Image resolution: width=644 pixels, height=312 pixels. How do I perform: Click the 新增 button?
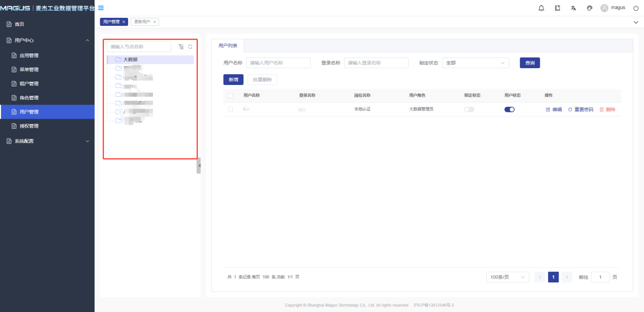(x=233, y=80)
